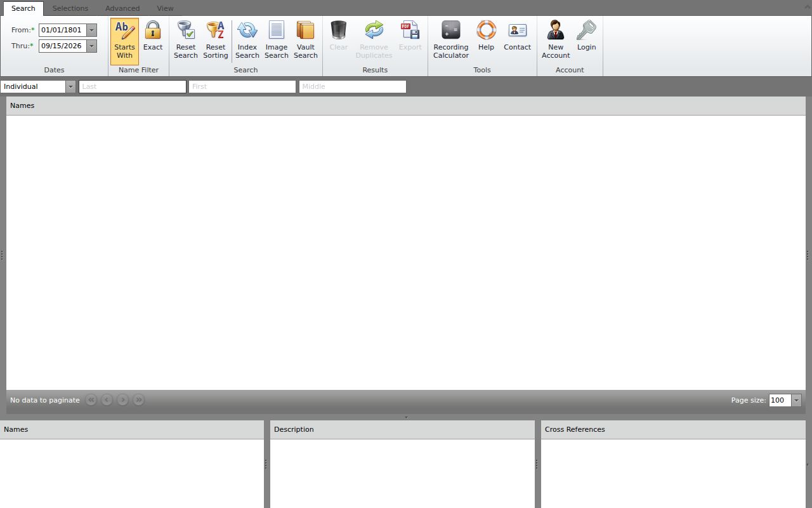The width and height of the screenshot is (812, 508).
Task: Click the Middle name input field
Action: [x=353, y=86]
